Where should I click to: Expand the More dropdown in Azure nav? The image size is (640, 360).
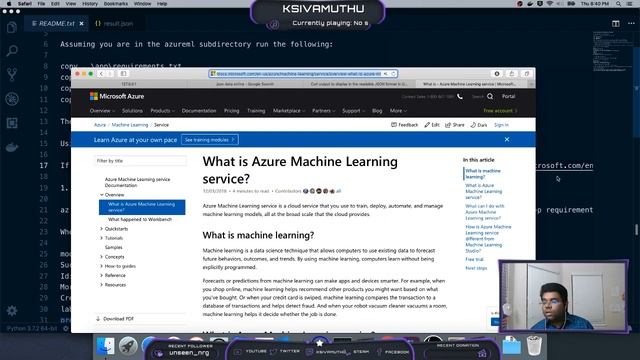pyautogui.click(x=398, y=111)
